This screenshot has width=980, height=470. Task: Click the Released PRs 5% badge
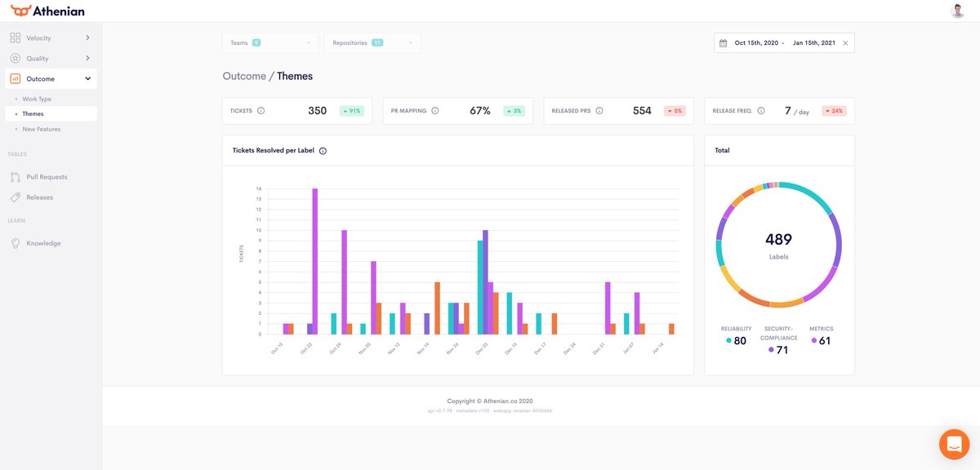[x=675, y=111]
